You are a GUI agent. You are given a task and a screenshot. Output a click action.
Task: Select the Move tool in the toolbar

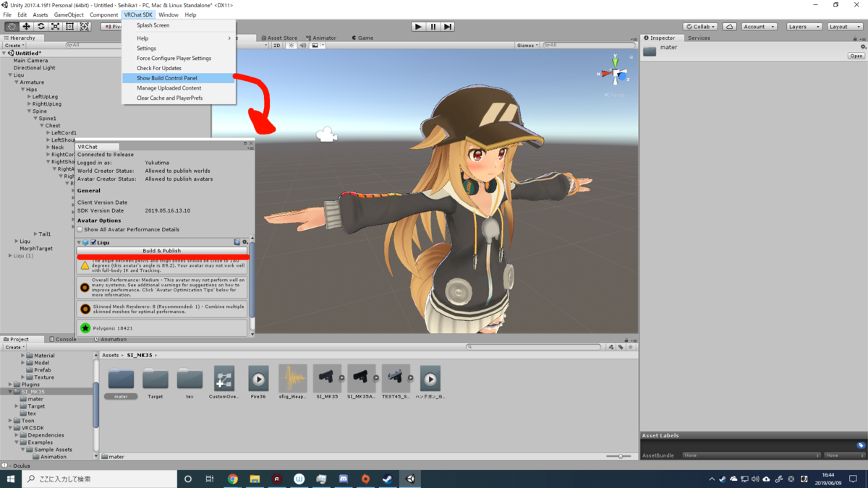(x=26, y=27)
